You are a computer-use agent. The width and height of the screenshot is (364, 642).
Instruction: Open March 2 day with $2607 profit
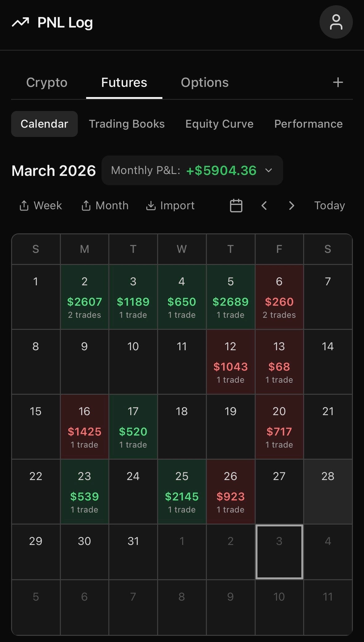(84, 297)
